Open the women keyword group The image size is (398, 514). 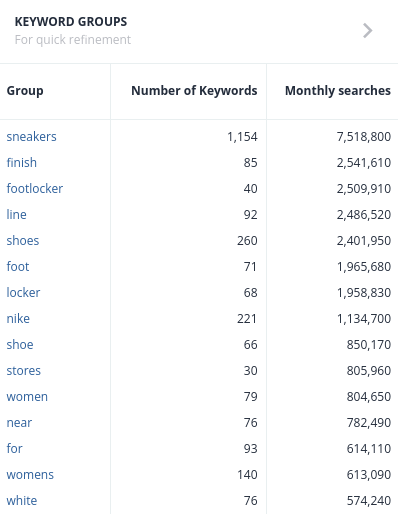pyautogui.click(x=27, y=397)
